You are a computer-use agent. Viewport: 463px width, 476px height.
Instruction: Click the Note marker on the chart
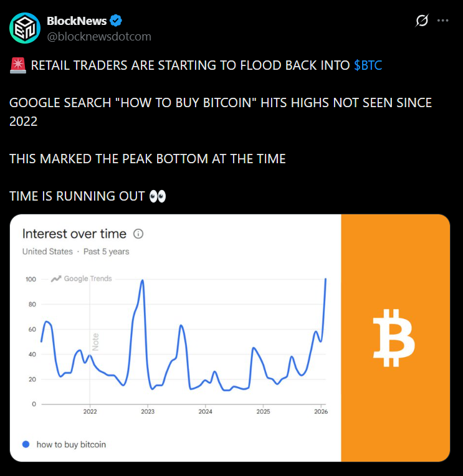point(96,340)
